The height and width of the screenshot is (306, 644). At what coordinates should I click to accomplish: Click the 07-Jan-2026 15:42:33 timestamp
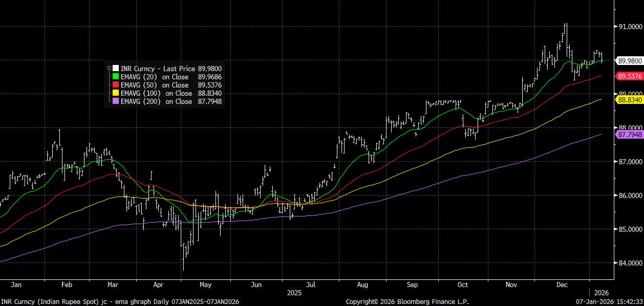pyautogui.click(x=609, y=302)
